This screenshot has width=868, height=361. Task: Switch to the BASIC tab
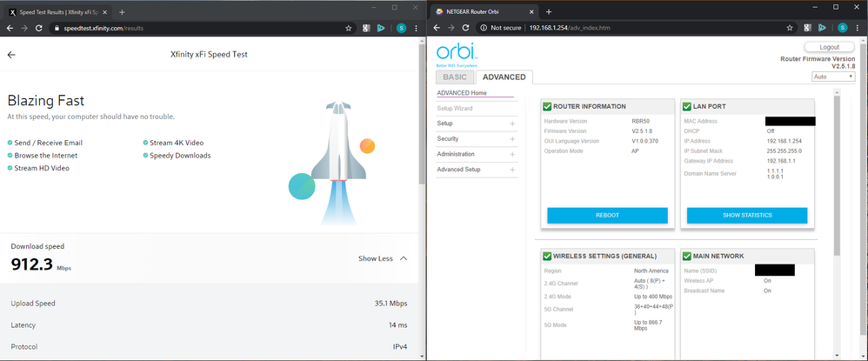pos(454,77)
